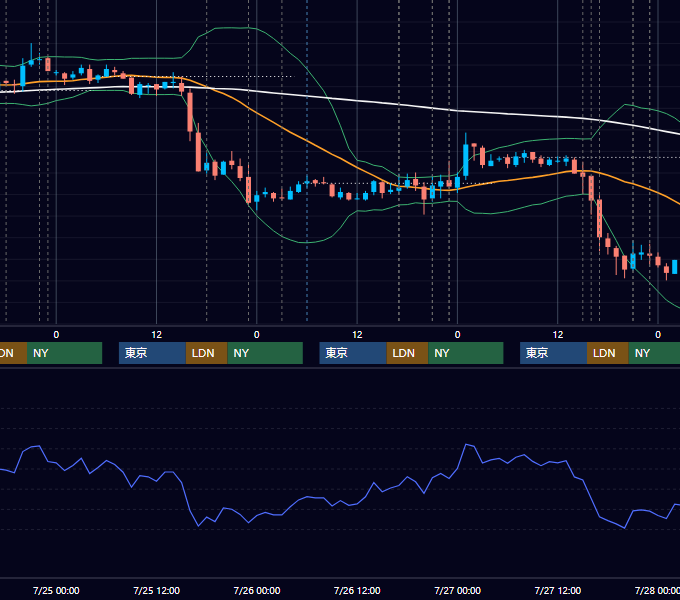Select the 東京 session bar on 7/26
Screen dimensions: 680x600
click(353, 353)
